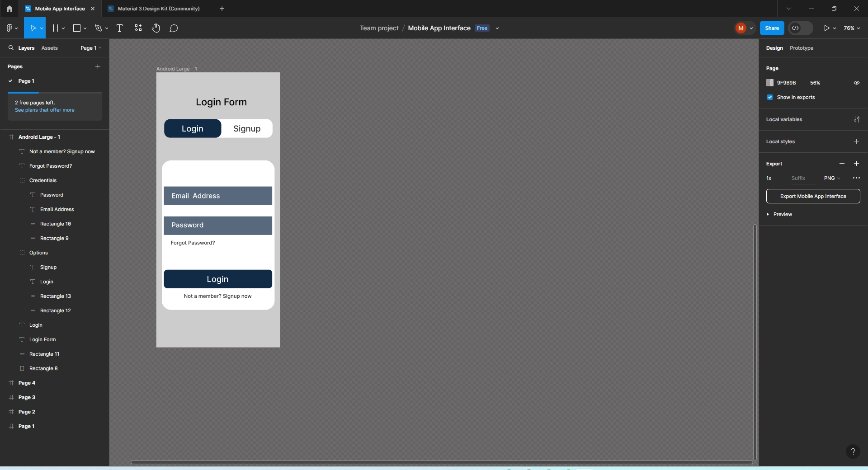Start presentation with the play icon

[826, 28]
